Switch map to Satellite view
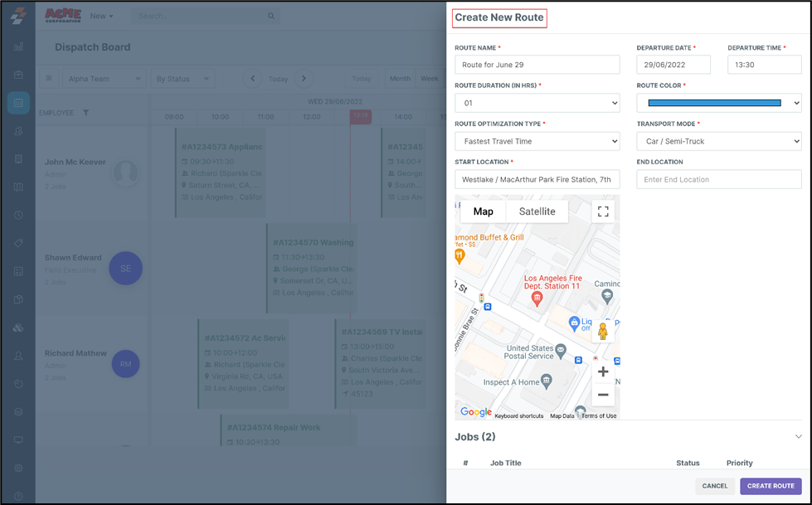The width and height of the screenshot is (812, 505). 537,211
